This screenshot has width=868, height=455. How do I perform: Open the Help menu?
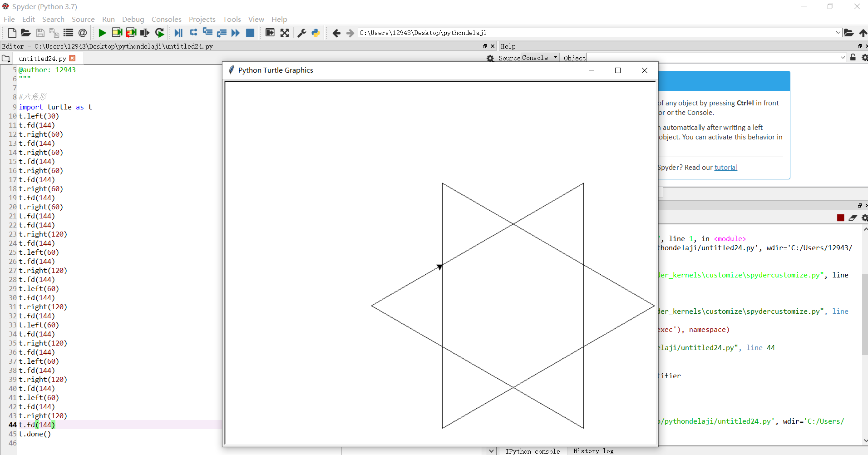279,19
